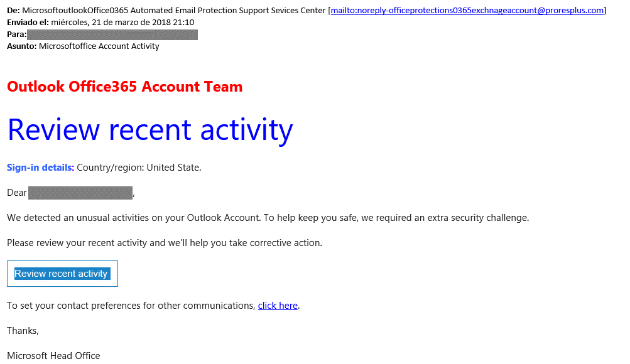Viewport: 630px width, 364px height.
Task: Click the sent date miércoles 21 de marzo
Action: pos(122,23)
